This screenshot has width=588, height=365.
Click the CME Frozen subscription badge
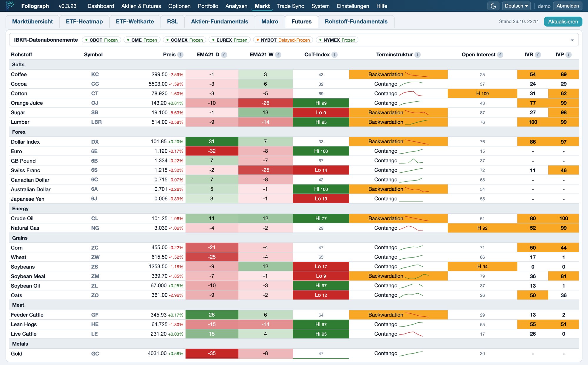click(142, 40)
